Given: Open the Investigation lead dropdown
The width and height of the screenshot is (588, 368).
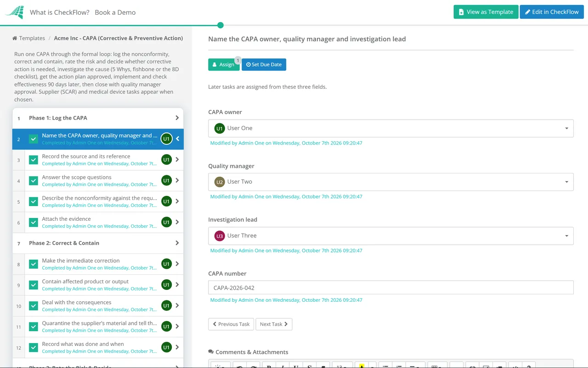Looking at the screenshot, I should (390, 236).
